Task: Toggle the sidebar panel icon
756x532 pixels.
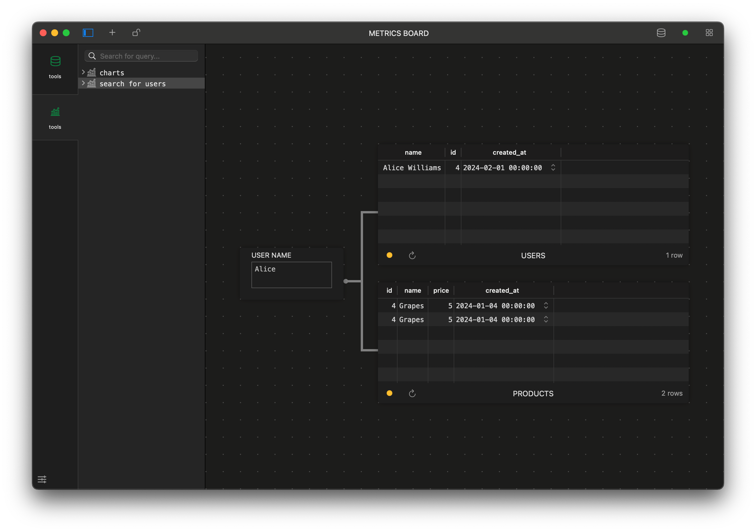Action: click(x=88, y=32)
